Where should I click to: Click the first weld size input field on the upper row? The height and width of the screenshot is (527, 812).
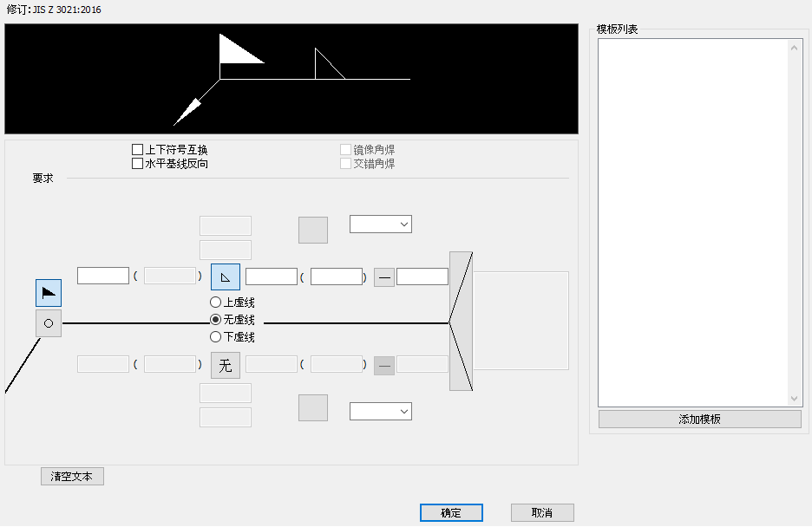102,275
